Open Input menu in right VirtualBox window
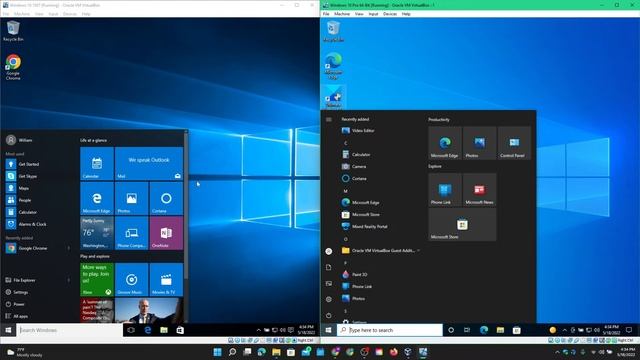 coord(373,14)
